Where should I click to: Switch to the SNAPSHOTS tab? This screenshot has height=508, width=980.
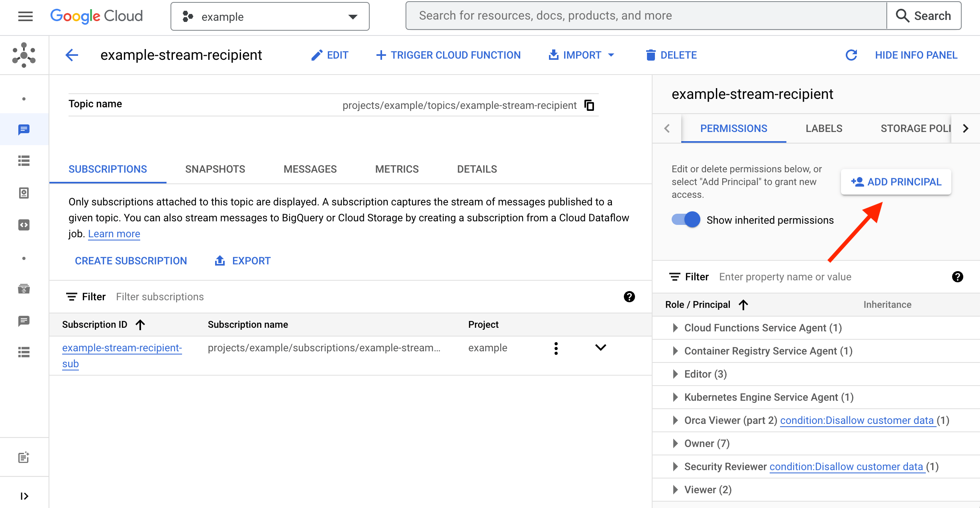tap(215, 169)
